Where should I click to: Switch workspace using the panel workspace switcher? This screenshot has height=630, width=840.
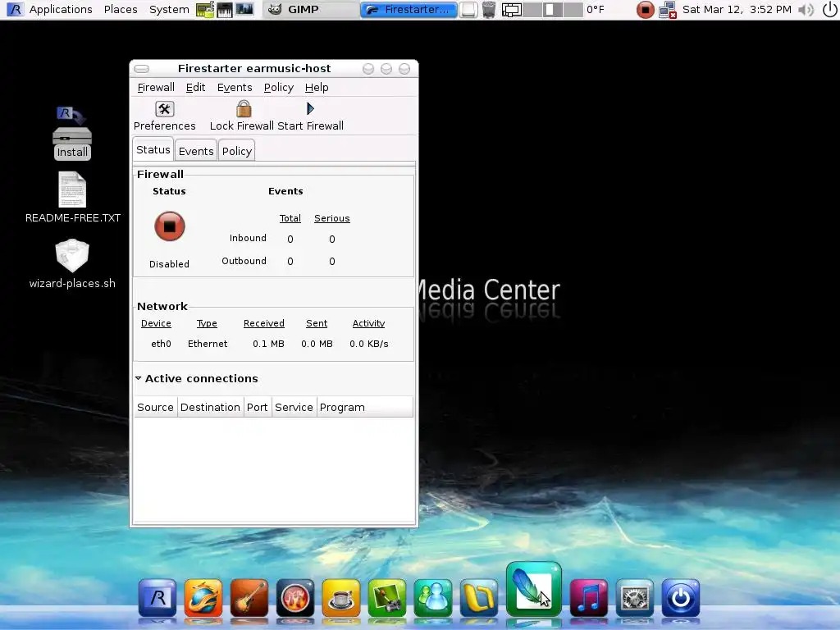(553, 10)
